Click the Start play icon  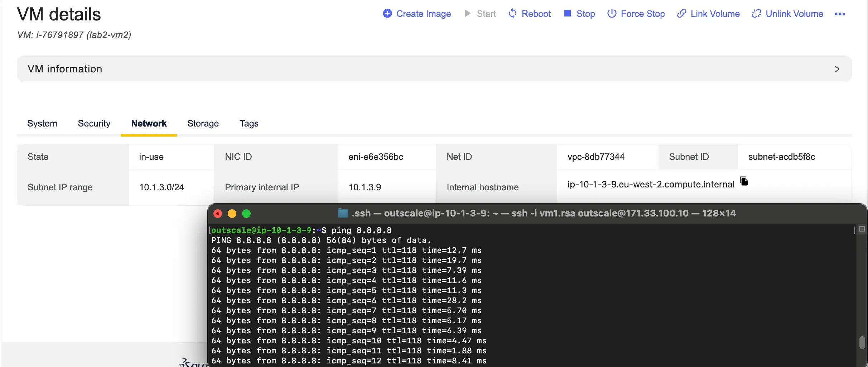click(467, 14)
